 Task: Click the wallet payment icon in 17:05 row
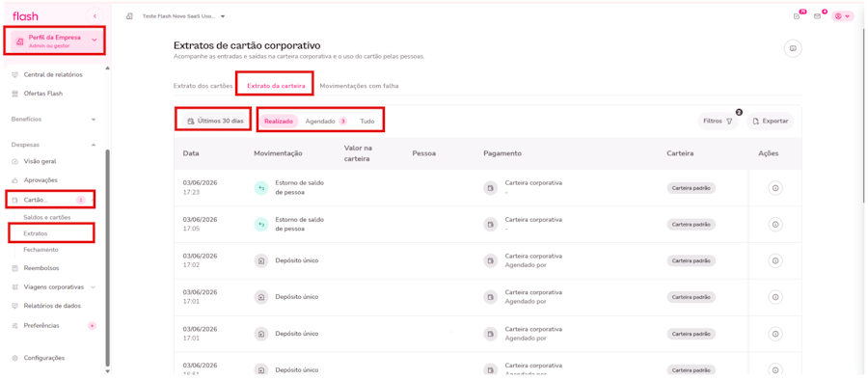(x=490, y=225)
